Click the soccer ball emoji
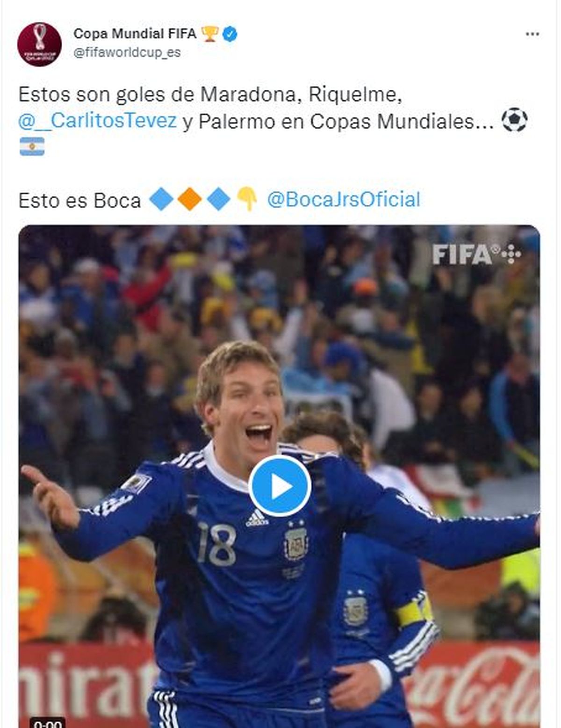The image size is (561, 728). (514, 120)
